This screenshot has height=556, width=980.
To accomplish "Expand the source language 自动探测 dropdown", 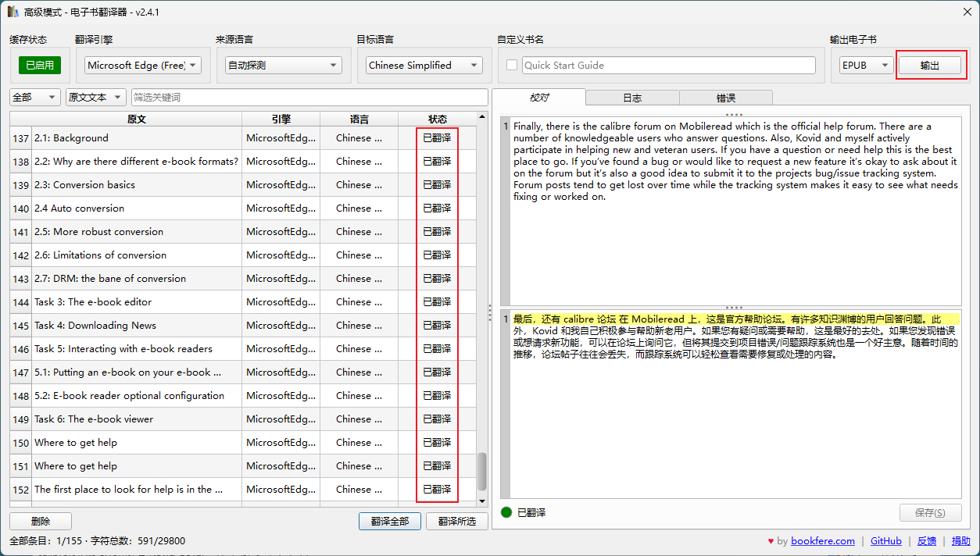I will coord(284,66).
